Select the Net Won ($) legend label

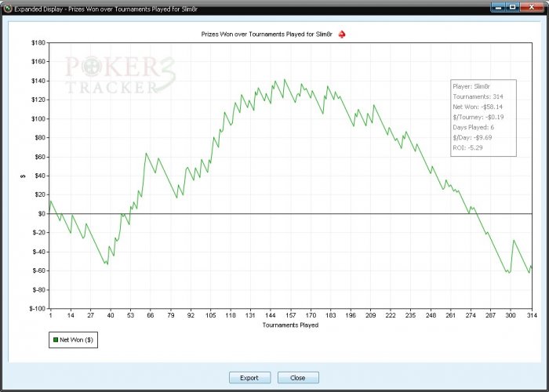pos(76,339)
